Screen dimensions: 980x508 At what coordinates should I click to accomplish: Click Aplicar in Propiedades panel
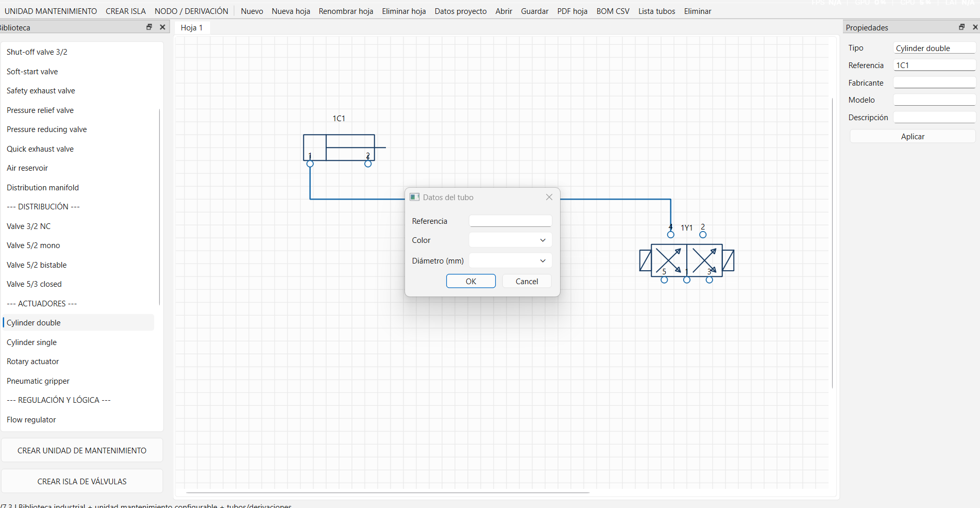click(913, 136)
